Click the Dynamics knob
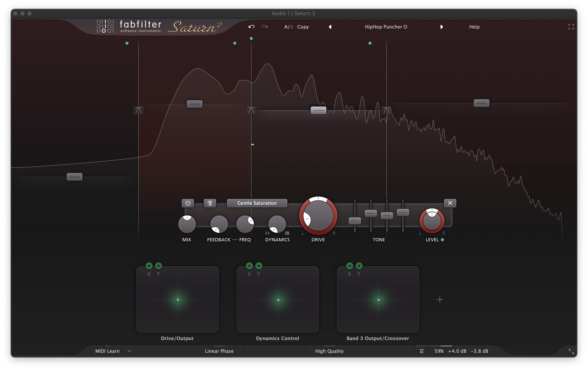 (277, 224)
